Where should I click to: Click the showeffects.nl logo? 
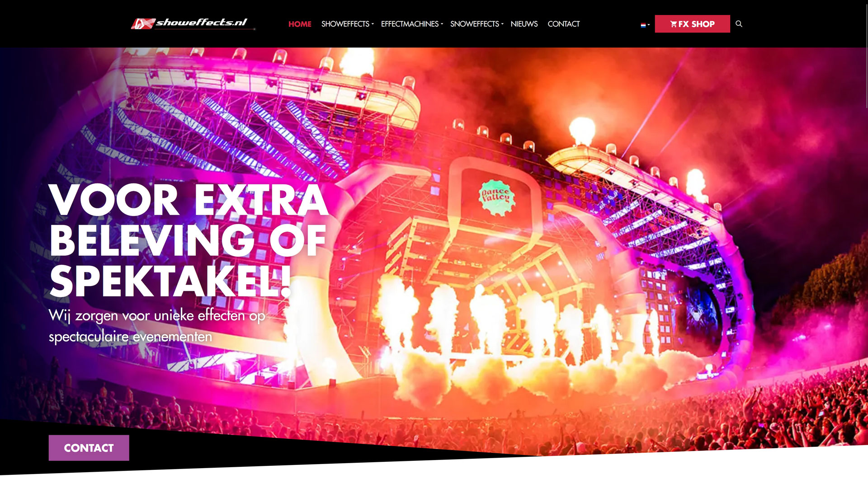click(x=193, y=23)
